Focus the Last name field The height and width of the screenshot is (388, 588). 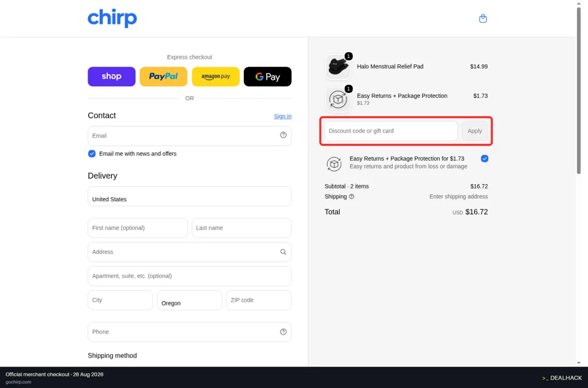click(241, 228)
